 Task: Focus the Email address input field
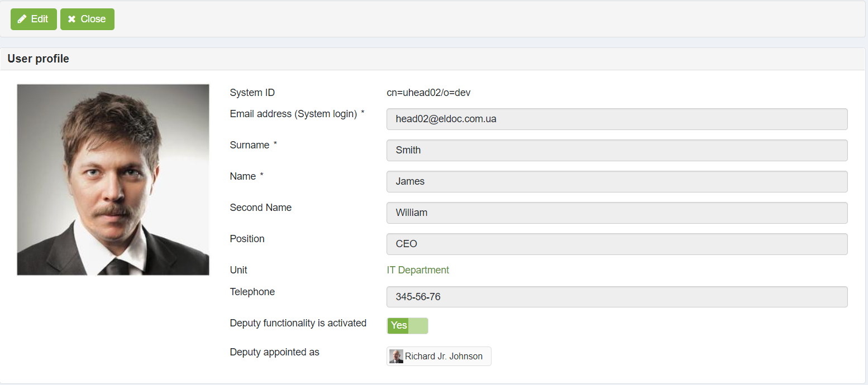617,119
